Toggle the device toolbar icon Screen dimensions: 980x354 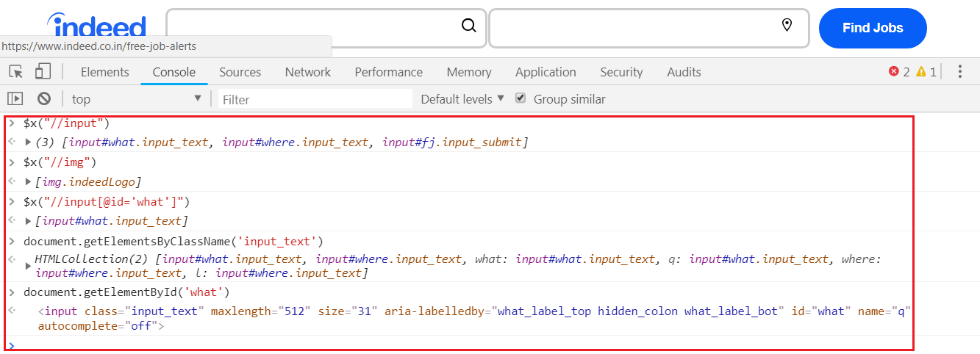pyautogui.click(x=43, y=71)
